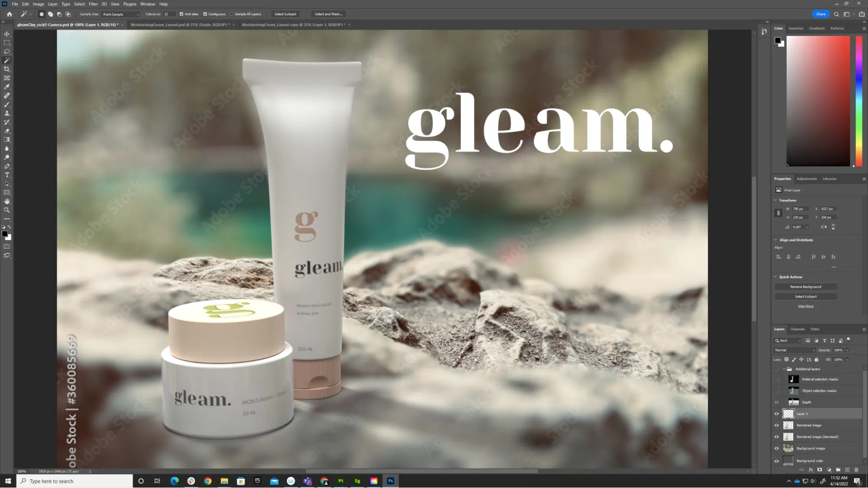Select the Eyedropper tool
The width and height of the screenshot is (868, 488).
coord(7,87)
